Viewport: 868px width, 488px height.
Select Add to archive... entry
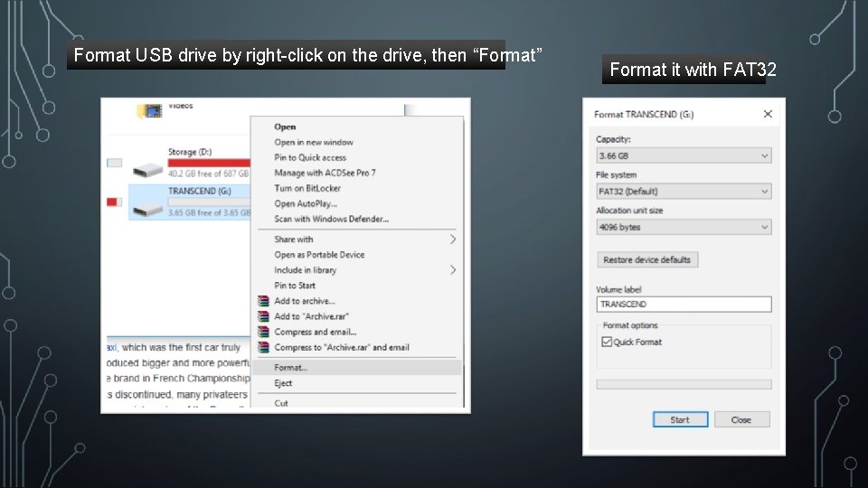tap(305, 301)
